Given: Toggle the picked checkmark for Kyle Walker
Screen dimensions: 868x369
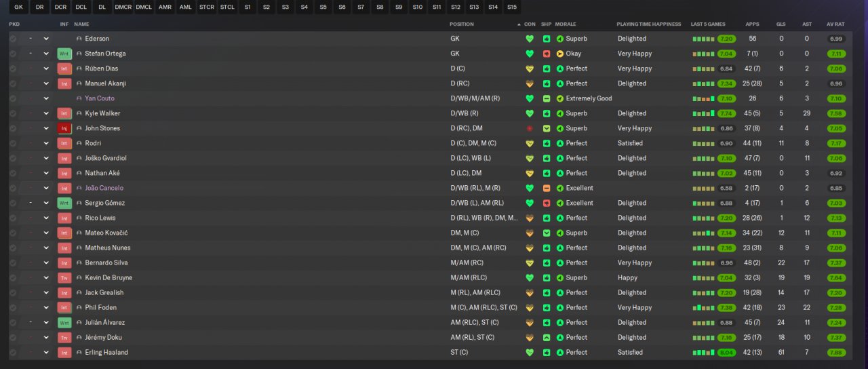Looking at the screenshot, I should coord(13,113).
